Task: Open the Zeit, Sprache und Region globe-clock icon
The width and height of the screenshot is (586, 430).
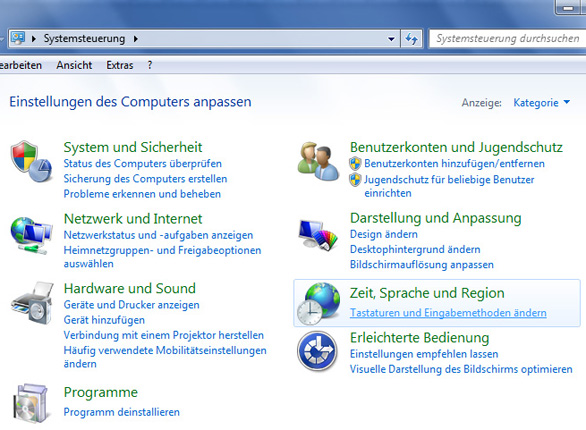Action: click(x=319, y=303)
